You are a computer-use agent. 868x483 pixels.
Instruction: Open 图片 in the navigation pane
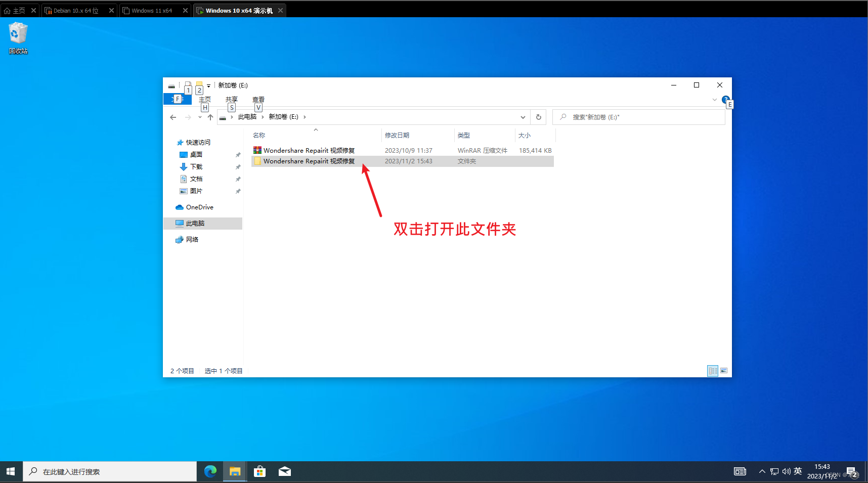(196, 191)
